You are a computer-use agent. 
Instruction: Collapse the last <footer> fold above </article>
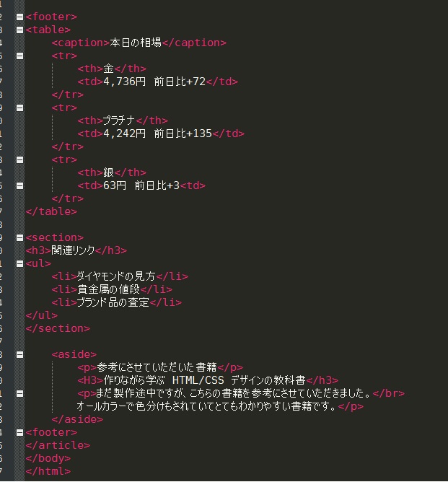click(x=19, y=432)
